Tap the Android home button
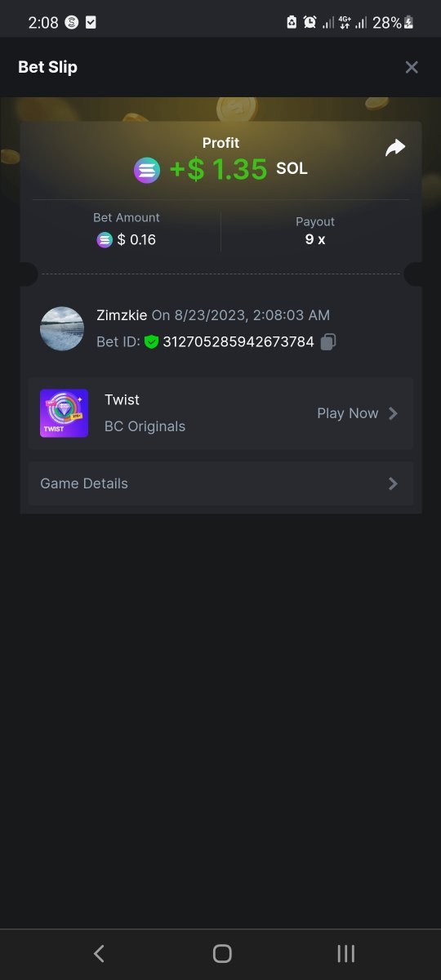This screenshot has width=441, height=980. [x=221, y=953]
